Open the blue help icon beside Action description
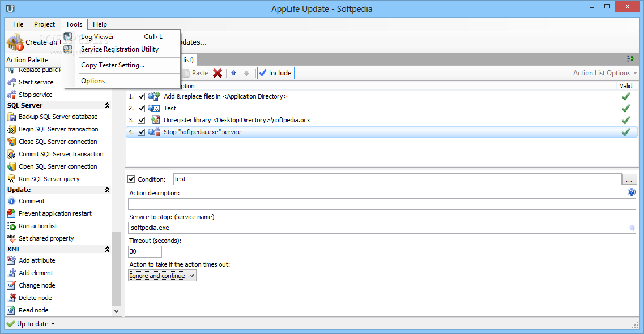 tap(632, 192)
